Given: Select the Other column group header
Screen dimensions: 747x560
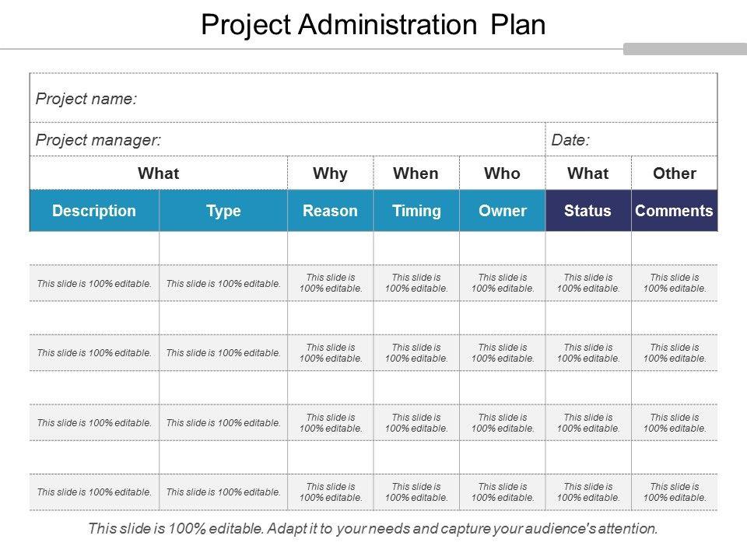Looking at the screenshot, I should 675,173.
